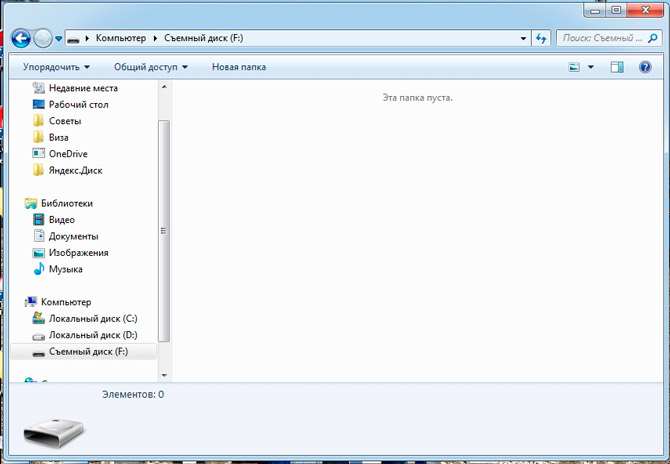Click the Документы document icon
The height and width of the screenshot is (464, 670).
click(39, 236)
